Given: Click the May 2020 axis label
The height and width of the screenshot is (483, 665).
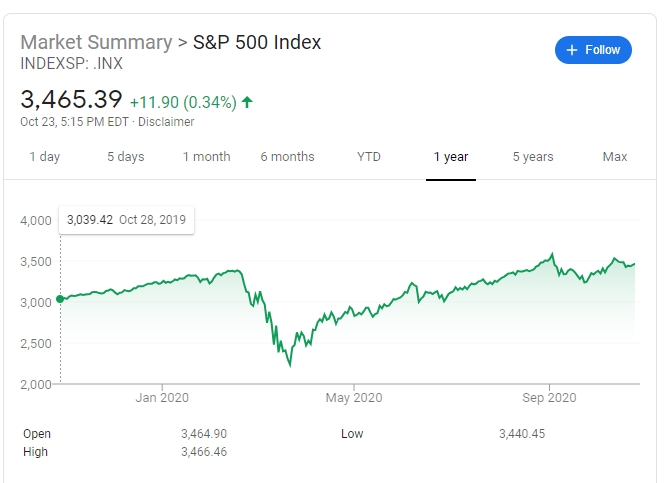Looking at the screenshot, I should point(355,398).
